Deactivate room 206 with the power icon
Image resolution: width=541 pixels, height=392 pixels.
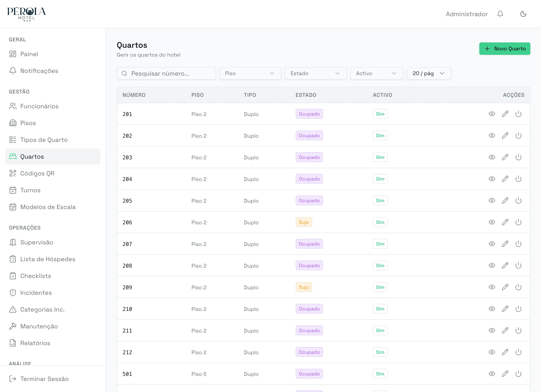(518, 222)
